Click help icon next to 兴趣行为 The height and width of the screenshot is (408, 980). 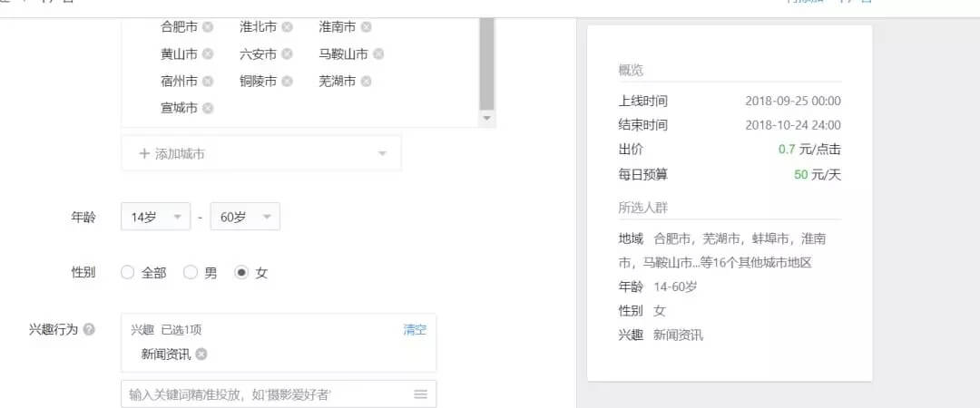89,330
